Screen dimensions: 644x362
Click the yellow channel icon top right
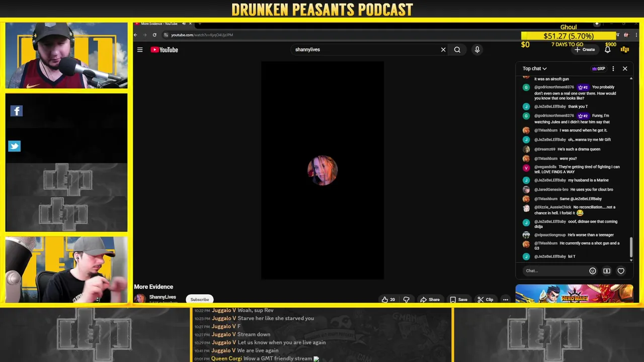pyautogui.click(x=625, y=49)
